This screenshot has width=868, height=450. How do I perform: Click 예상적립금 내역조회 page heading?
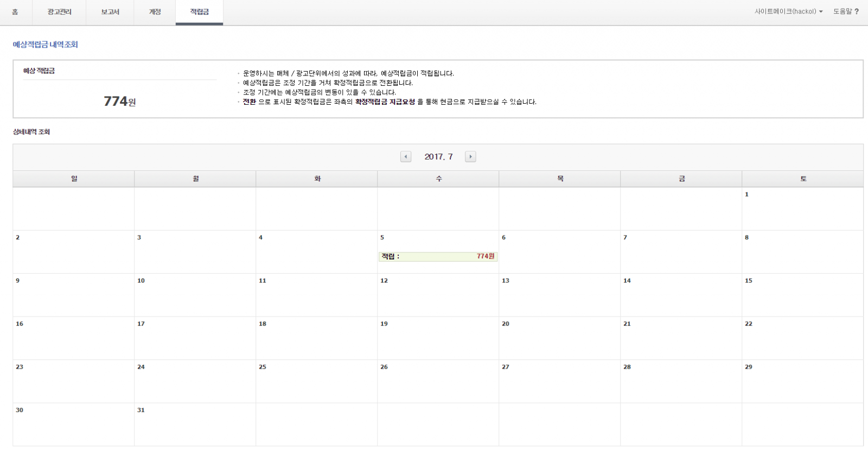click(46, 45)
